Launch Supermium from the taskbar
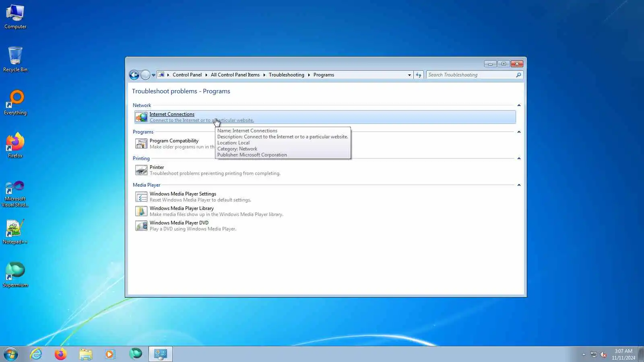The image size is (644, 362). point(136,354)
